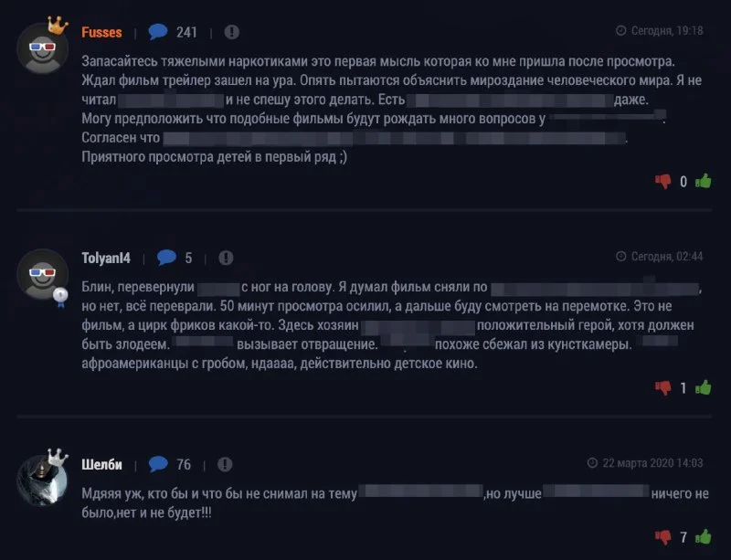Click the "22 марта 2020 14:03" timestamp

pyautogui.click(x=652, y=463)
